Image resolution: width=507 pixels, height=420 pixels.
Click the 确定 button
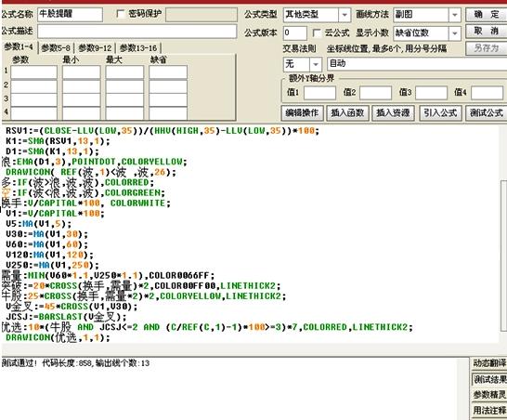pos(487,15)
